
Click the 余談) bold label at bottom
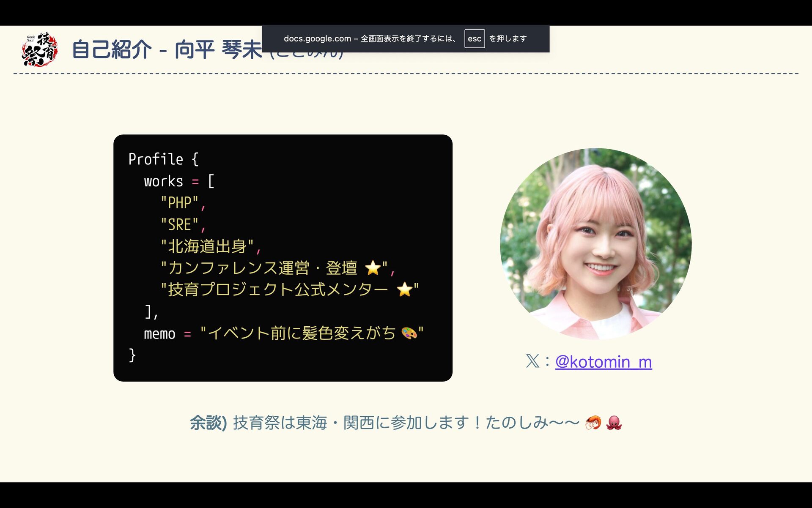[208, 422]
